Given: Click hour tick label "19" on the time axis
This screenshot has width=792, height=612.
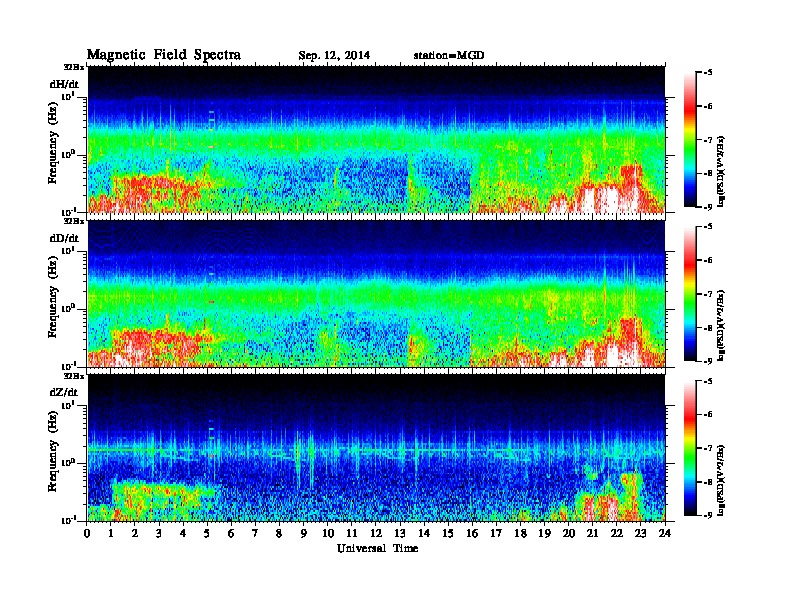Looking at the screenshot, I should coord(544,533).
